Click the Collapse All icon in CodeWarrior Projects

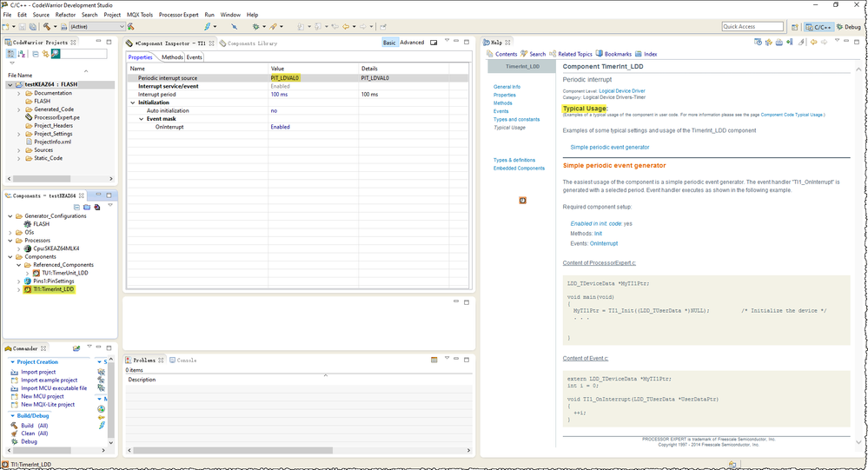click(36, 54)
